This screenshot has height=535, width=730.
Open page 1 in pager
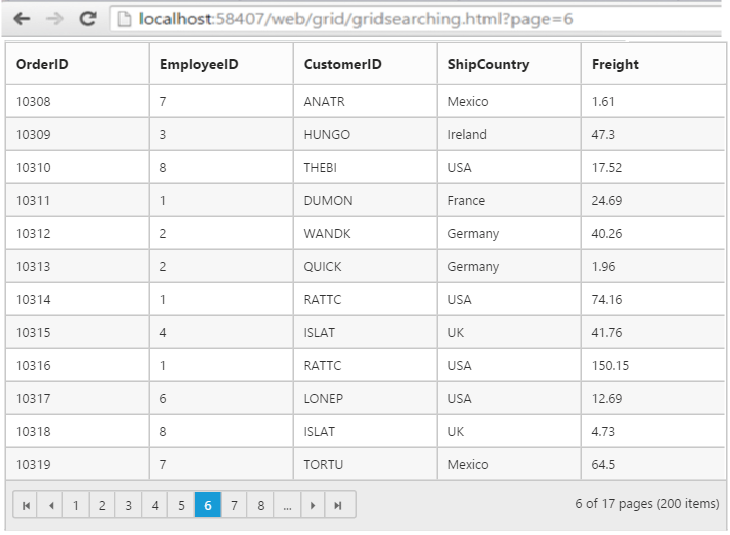[x=76, y=505]
